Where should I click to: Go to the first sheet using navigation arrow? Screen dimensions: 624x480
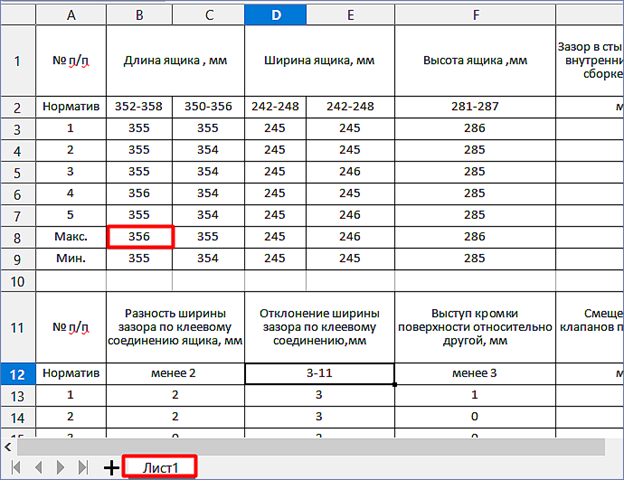pos(16,467)
